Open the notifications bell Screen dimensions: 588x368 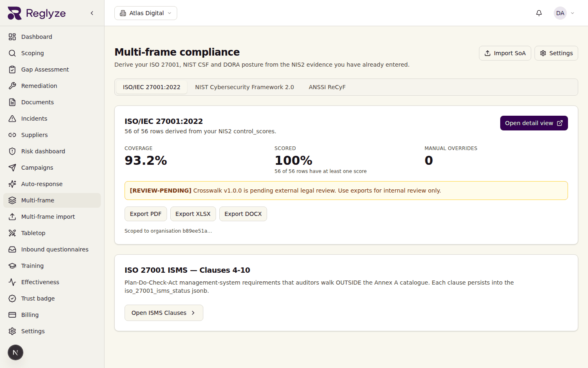pyautogui.click(x=539, y=13)
